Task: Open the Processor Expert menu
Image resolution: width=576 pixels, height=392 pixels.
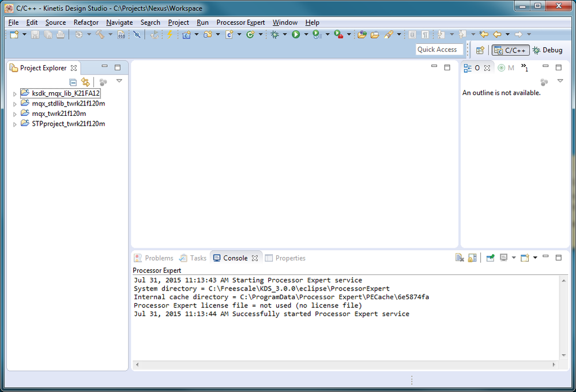Action: click(240, 22)
